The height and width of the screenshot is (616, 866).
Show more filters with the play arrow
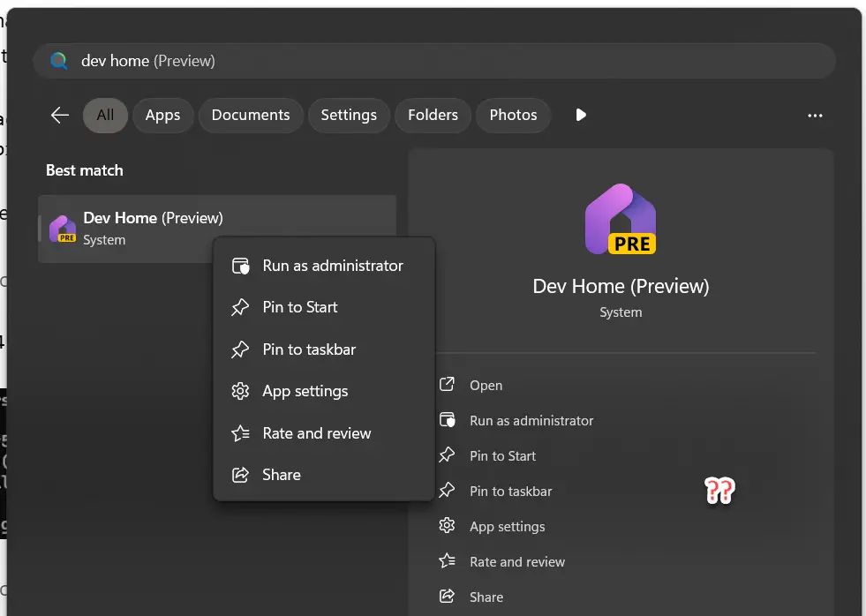click(581, 115)
